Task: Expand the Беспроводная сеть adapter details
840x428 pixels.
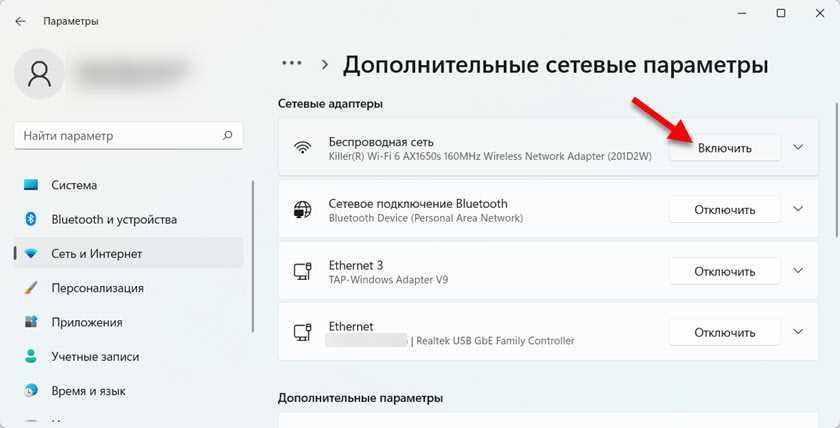Action: click(798, 148)
